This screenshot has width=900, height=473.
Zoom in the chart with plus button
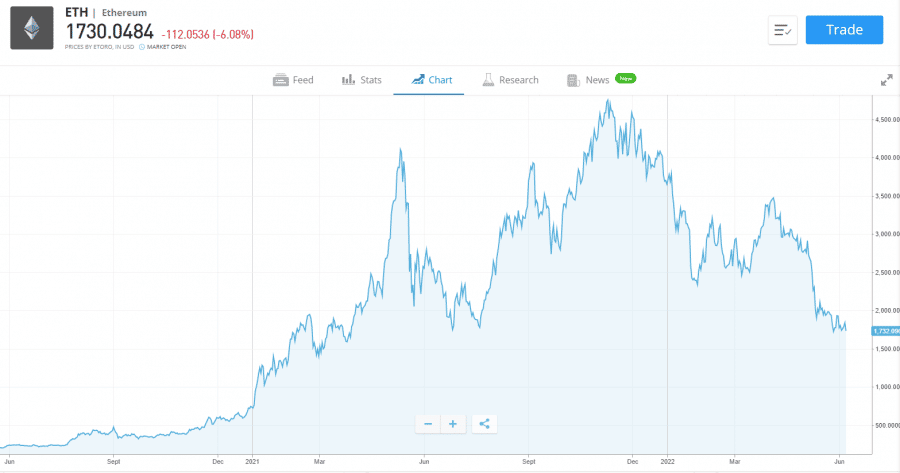coord(452,424)
